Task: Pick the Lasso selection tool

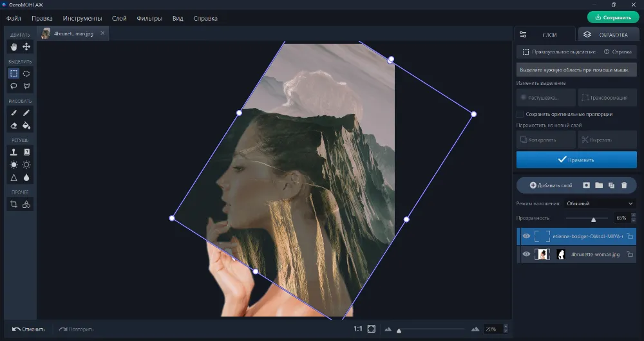Action: [x=14, y=86]
